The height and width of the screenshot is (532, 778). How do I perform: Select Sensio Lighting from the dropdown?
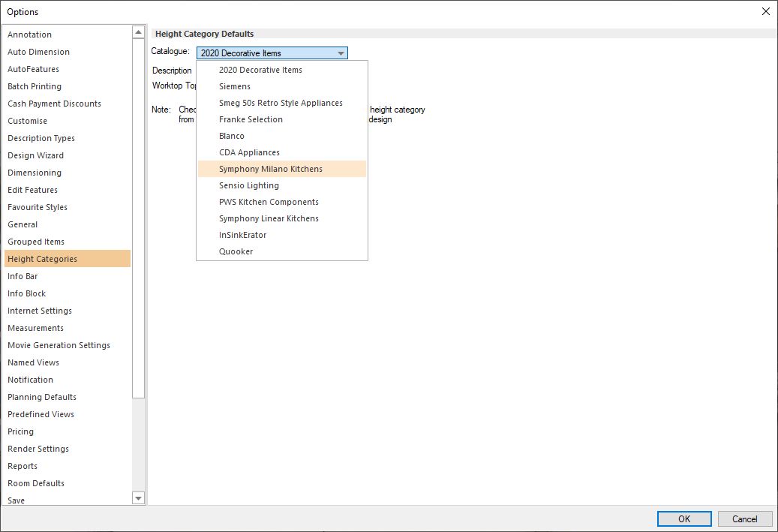(x=282, y=185)
